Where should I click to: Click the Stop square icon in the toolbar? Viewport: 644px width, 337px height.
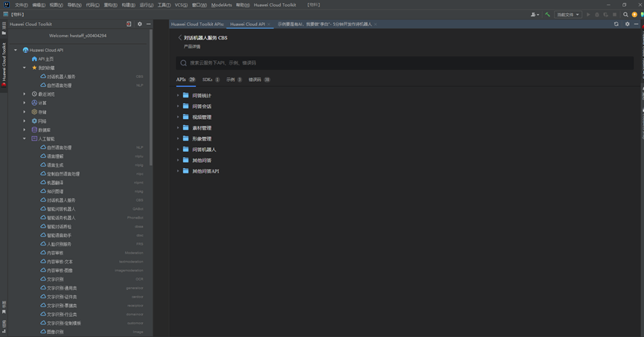[x=614, y=14]
